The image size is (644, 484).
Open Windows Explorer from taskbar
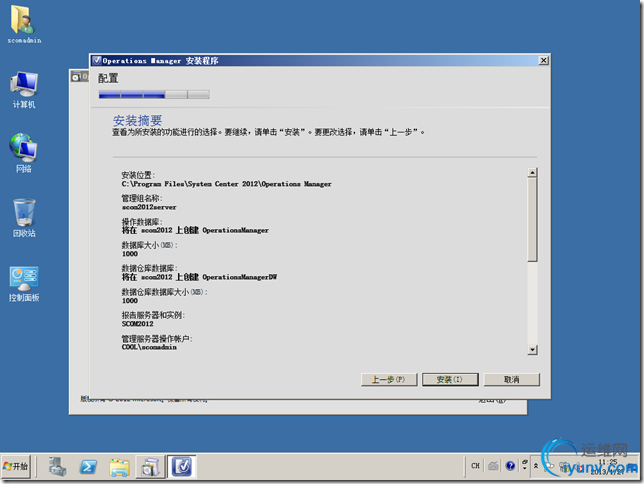(x=119, y=467)
